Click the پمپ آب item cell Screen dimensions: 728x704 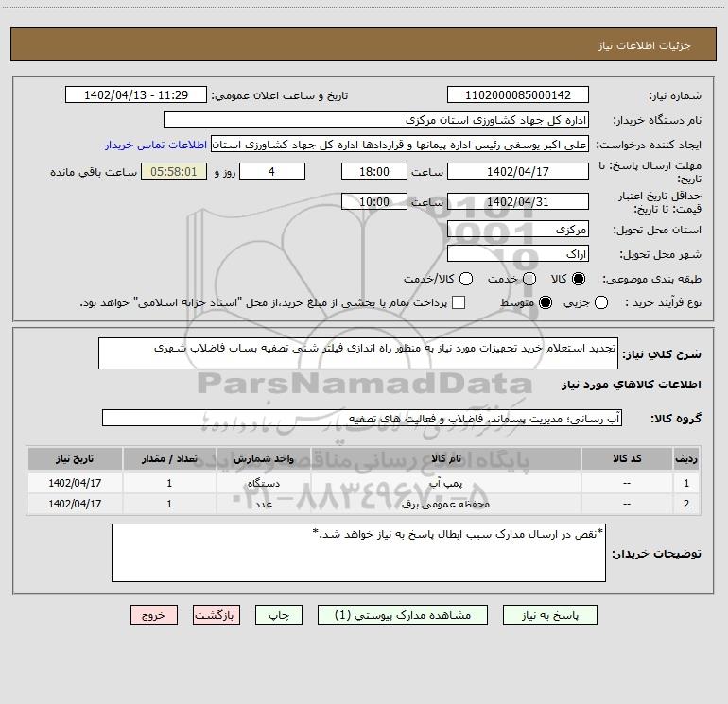coord(445,483)
